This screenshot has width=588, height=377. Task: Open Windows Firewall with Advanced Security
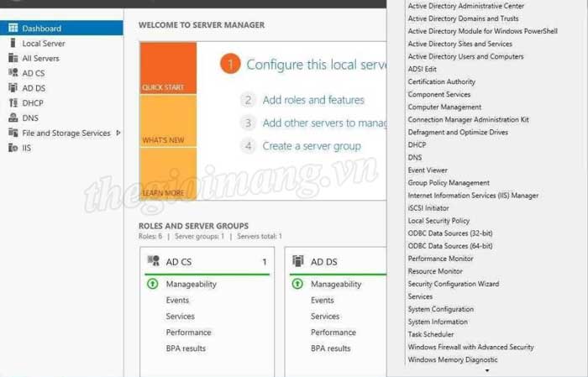(x=471, y=347)
